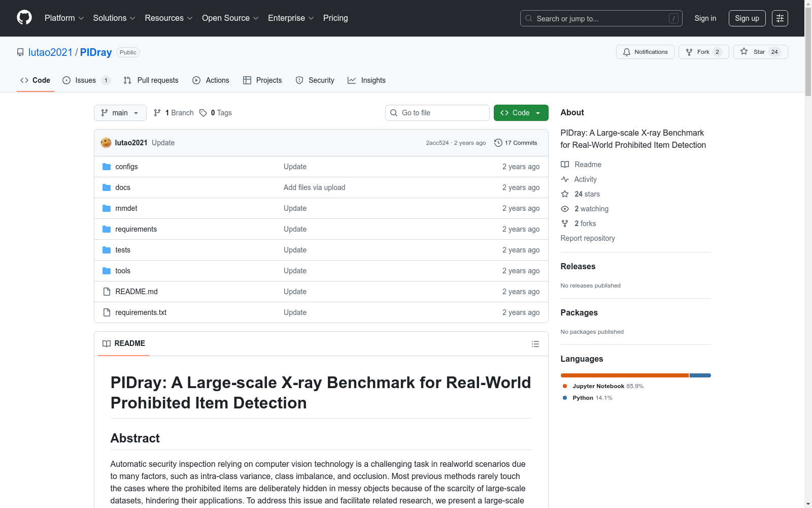The image size is (812, 508).
Task: Open the Releases heading link
Action: point(578,267)
